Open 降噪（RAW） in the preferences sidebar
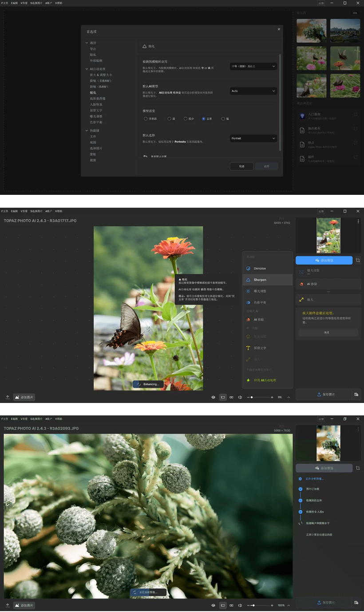The height and width of the screenshot is (612, 364). [99, 87]
